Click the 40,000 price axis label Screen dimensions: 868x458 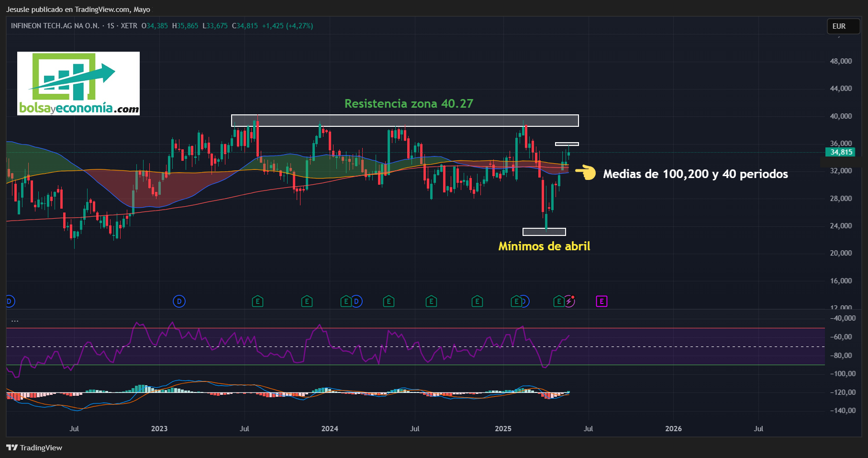coord(841,116)
